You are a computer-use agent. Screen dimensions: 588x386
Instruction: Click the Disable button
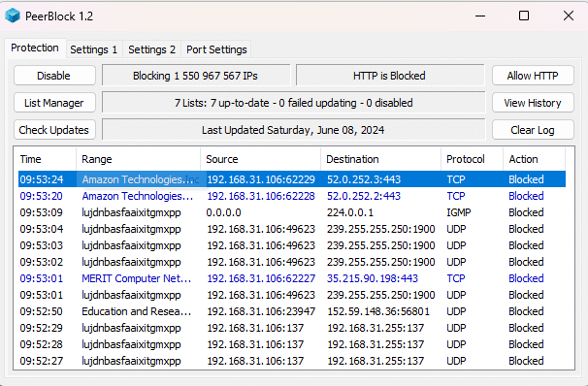[54, 76]
